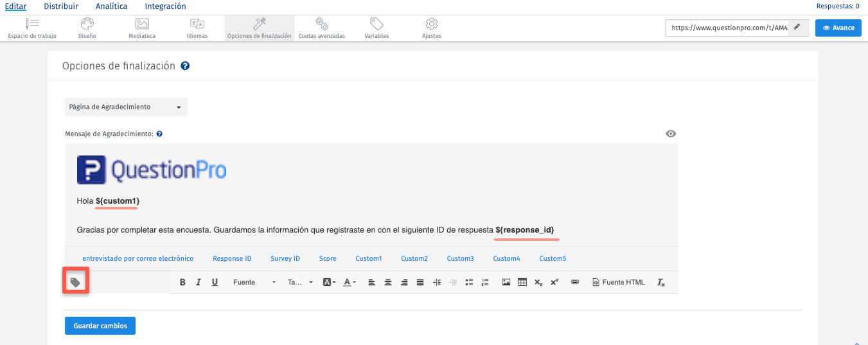
Task: Insert a bulleted list
Action: click(x=469, y=282)
